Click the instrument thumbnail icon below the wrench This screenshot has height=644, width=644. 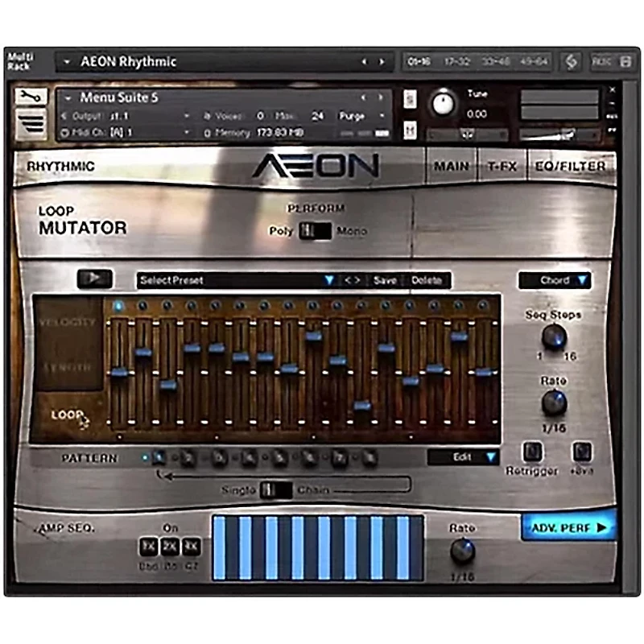click(31, 123)
